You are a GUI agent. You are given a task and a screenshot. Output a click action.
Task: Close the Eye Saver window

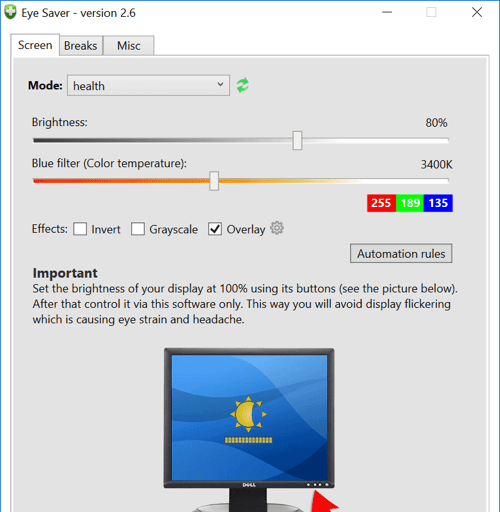pos(477,12)
